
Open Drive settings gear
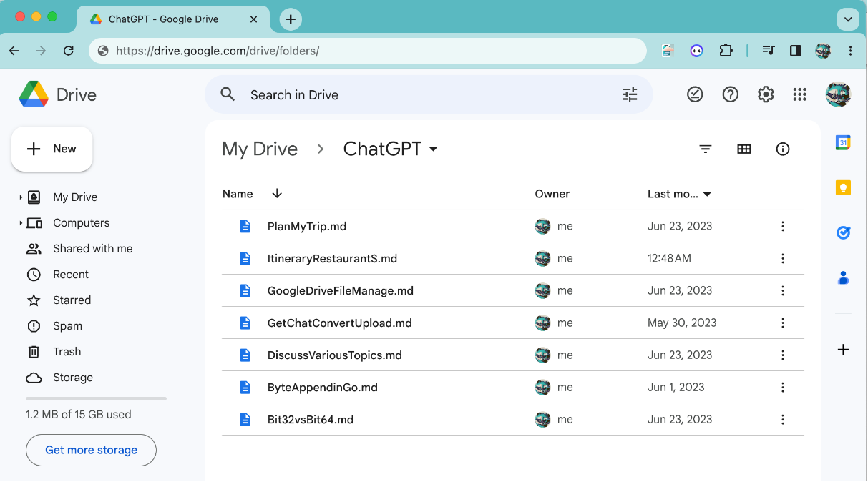click(766, 94)
